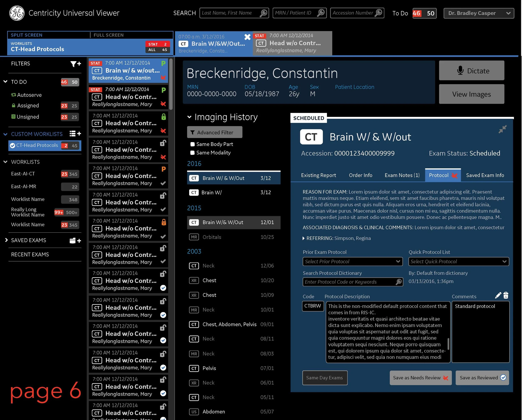522x420 pixels.
Task: Enable the Same Modality checkbox
Action: 193,153
